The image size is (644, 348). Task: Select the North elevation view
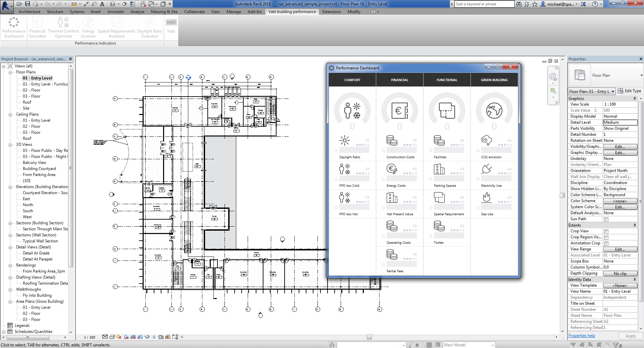point(28,205)
